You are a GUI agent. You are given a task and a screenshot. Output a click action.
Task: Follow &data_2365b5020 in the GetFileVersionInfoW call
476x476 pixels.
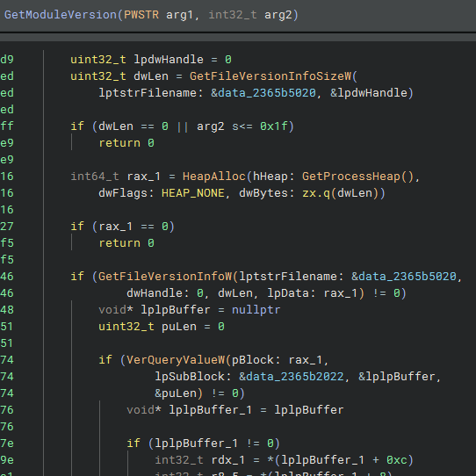[404, 277]
